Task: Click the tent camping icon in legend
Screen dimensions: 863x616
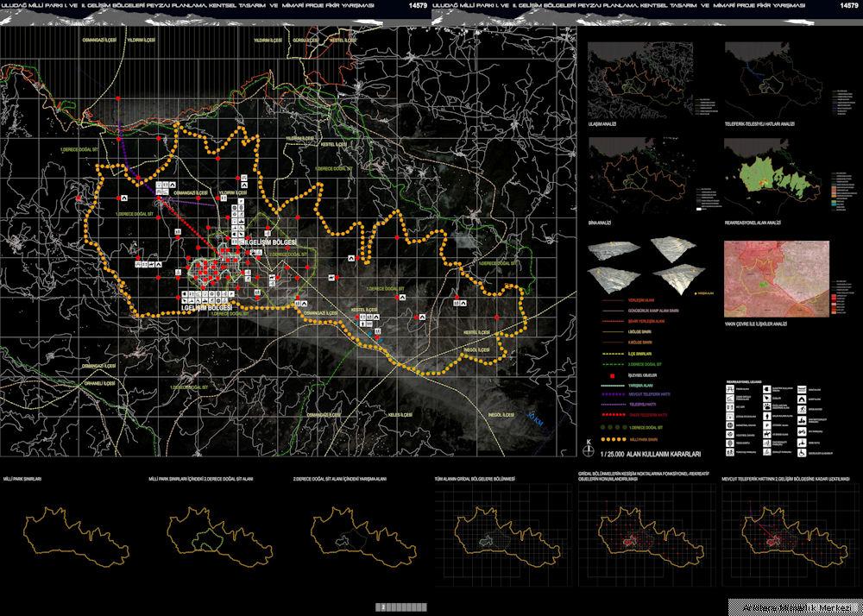Action: click(802, 399)
